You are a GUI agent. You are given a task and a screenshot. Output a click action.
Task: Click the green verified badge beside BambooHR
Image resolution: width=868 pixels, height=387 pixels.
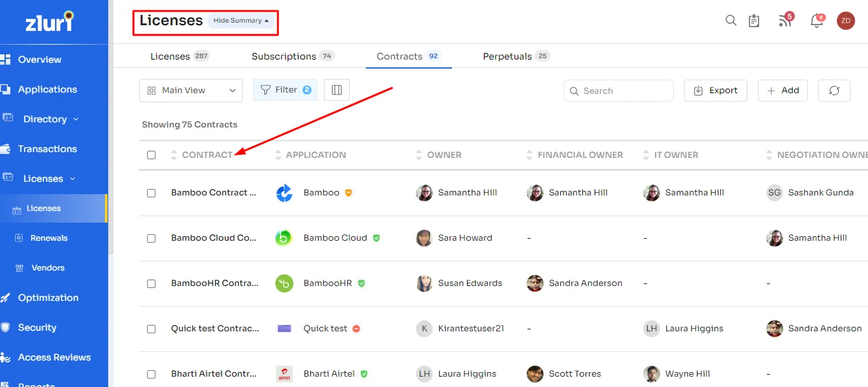click(x=361, y=283)
